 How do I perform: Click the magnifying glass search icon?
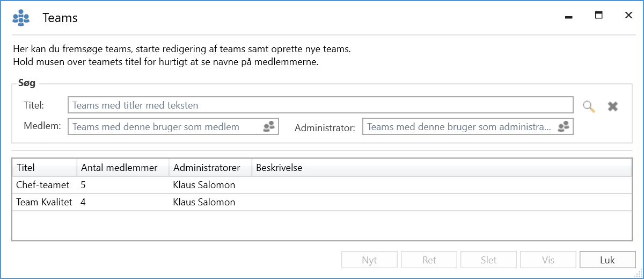click(589, 106)
